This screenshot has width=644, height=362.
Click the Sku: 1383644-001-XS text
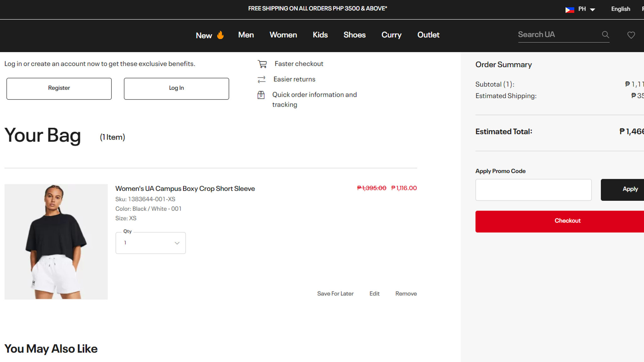[x=145, y=199]
